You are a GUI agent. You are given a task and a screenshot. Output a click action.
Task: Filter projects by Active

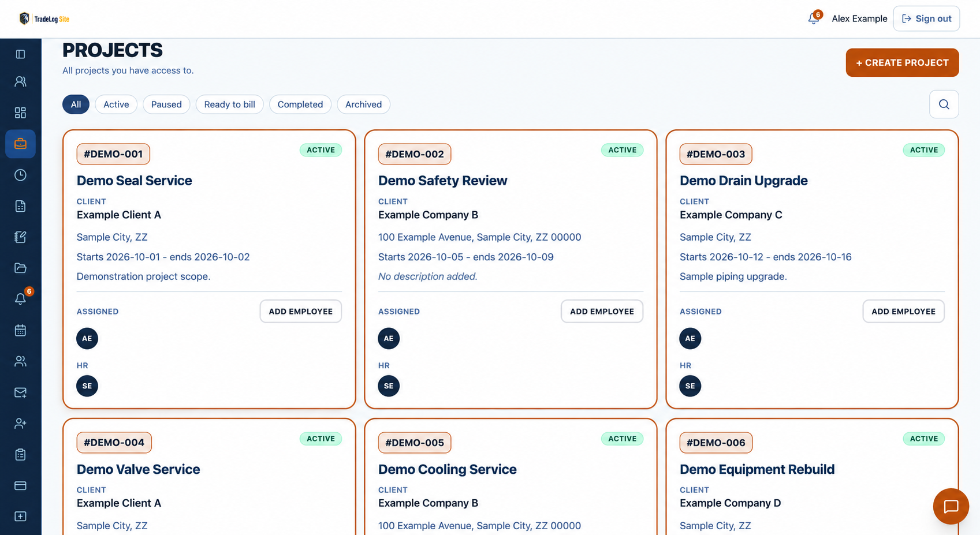tap(116, 104)
